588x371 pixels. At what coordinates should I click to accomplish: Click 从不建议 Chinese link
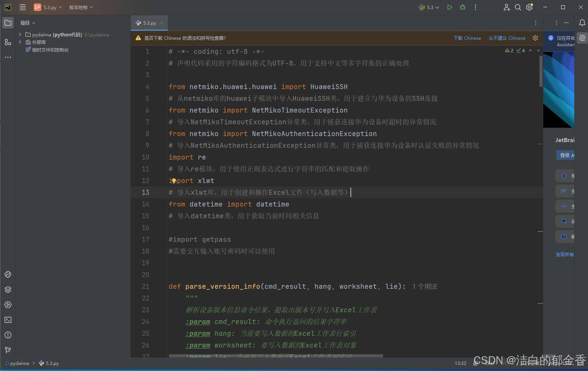pos(507,38)
